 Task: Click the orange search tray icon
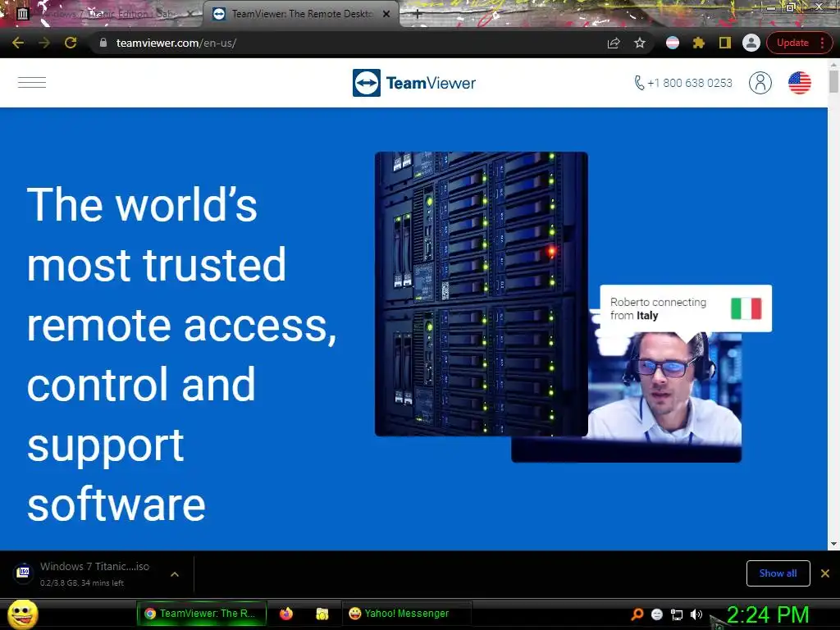tap(637, 614)
